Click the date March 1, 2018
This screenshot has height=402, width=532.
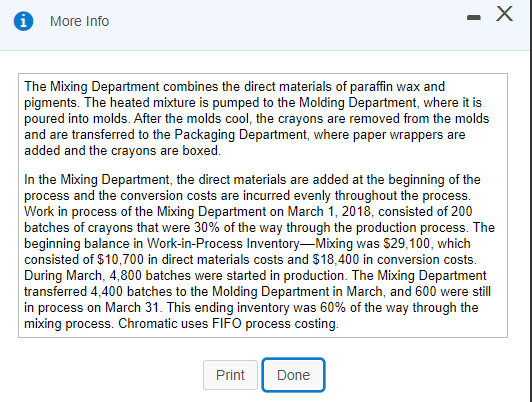pyautogui.click(x=329, y=212)
